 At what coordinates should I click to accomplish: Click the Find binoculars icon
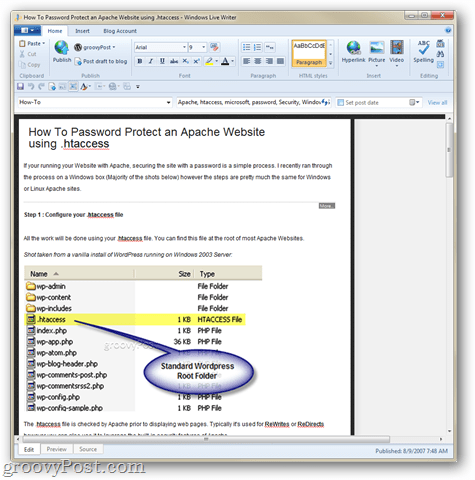[x=440, y=54]
